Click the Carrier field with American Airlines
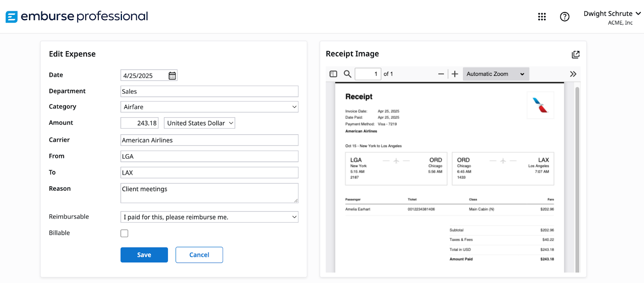This screenshot has width=644, height=283. 209,140
